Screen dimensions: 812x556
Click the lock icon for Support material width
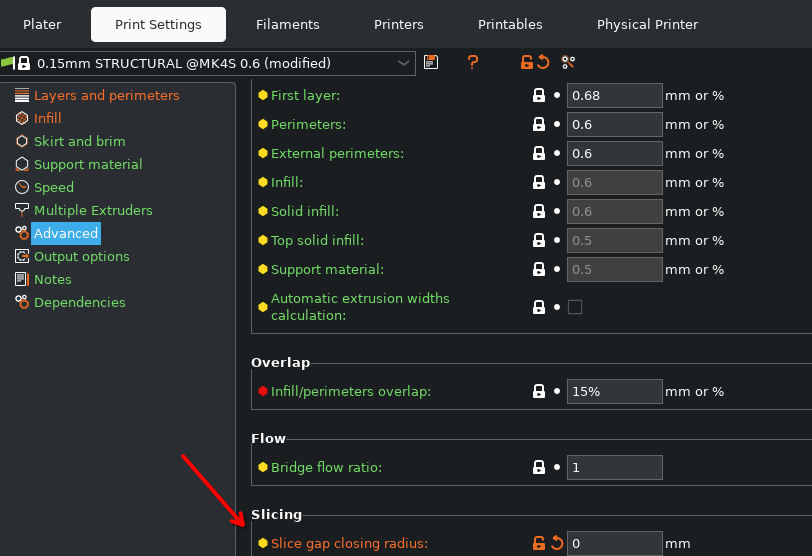point(539,269)
